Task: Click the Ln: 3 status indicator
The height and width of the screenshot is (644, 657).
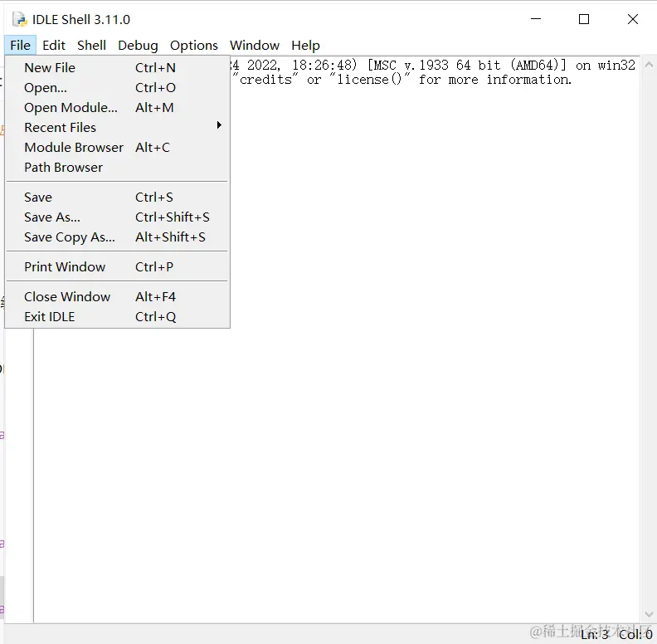Action: 594,634
